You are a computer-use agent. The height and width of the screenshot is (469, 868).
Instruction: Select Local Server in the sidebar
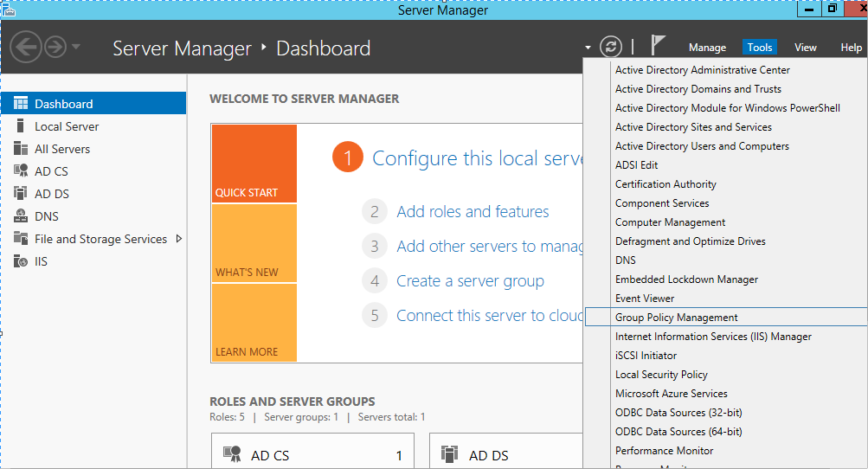66,126
